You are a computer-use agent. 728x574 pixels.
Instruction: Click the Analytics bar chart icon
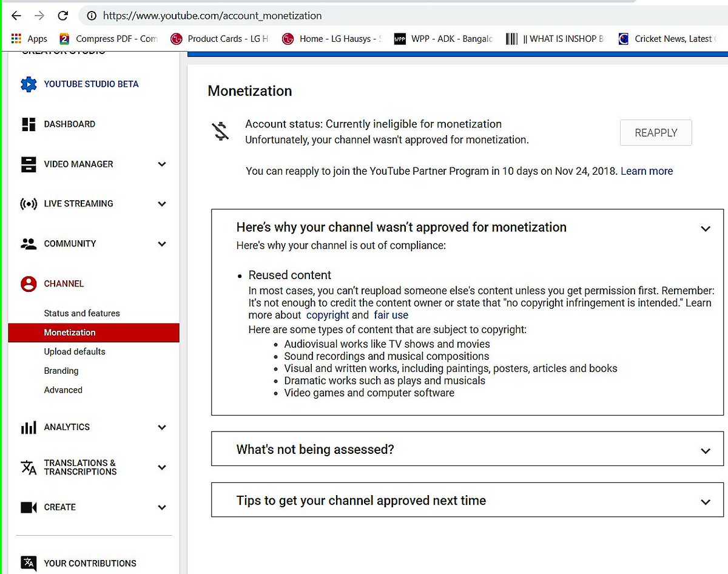tap(29, 427)
